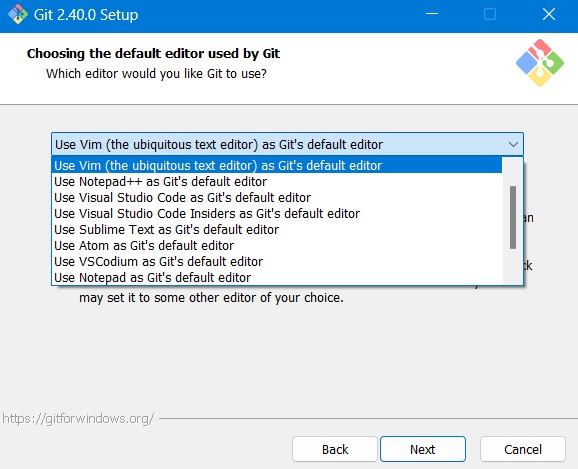Pick Use Visual Studio Code as default editor

(x=277, y=198)
